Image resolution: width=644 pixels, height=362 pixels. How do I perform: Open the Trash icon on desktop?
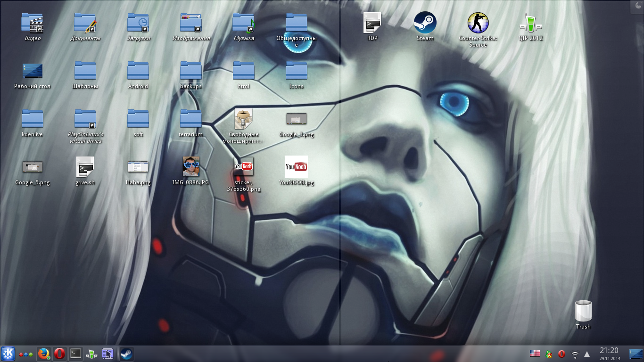click(x=583, y=311)
